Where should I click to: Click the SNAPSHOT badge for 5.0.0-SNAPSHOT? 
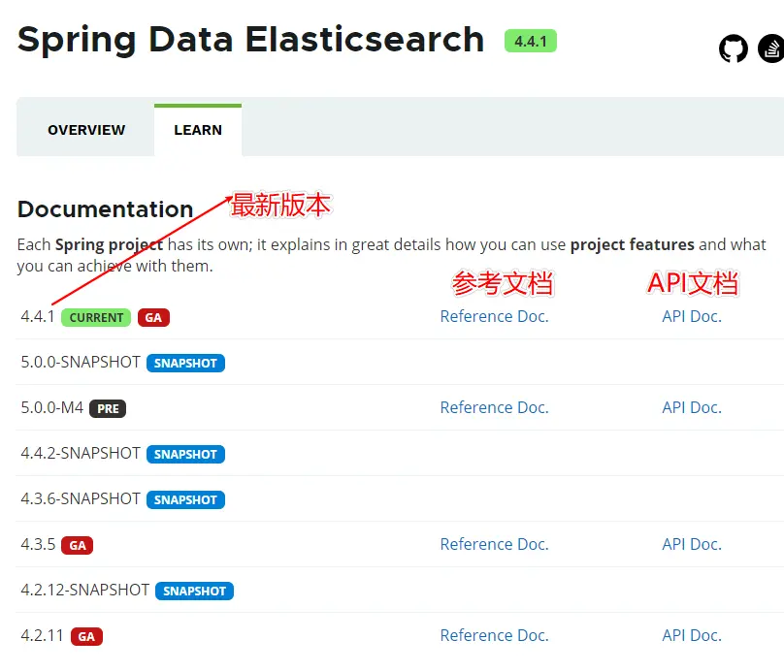[185, 364]
